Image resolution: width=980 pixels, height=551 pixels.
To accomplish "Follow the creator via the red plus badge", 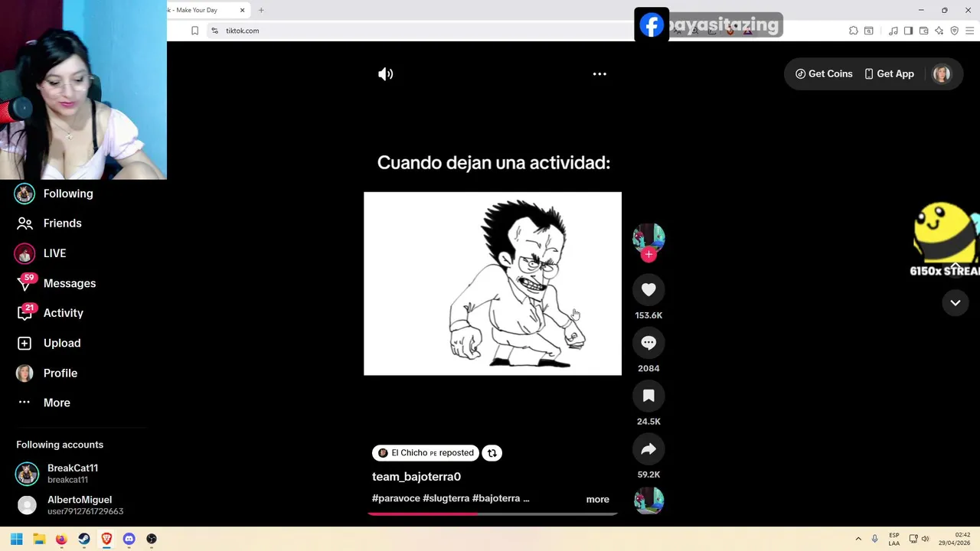I will pyautogui.click(x=648, y=255).
